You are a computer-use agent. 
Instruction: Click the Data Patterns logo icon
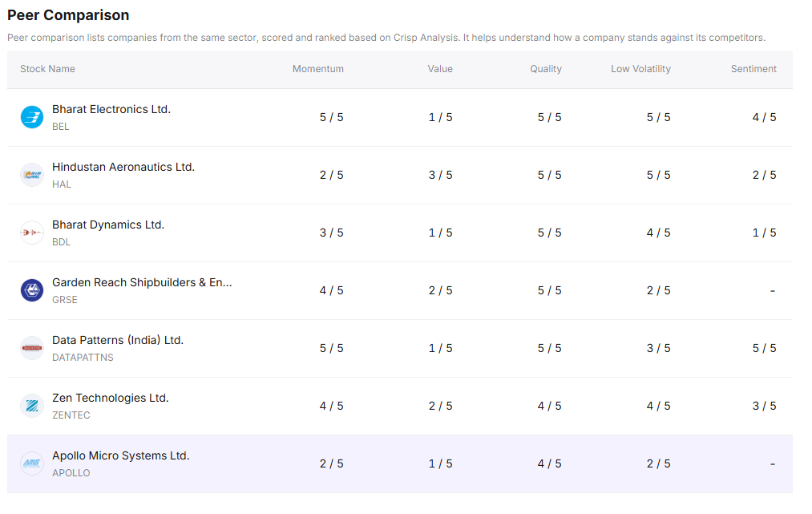[32, 348]
